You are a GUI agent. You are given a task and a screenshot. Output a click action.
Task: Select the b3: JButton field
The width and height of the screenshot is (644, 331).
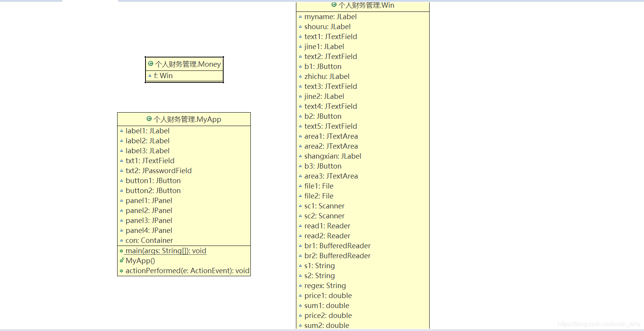(x=323, y=166)
